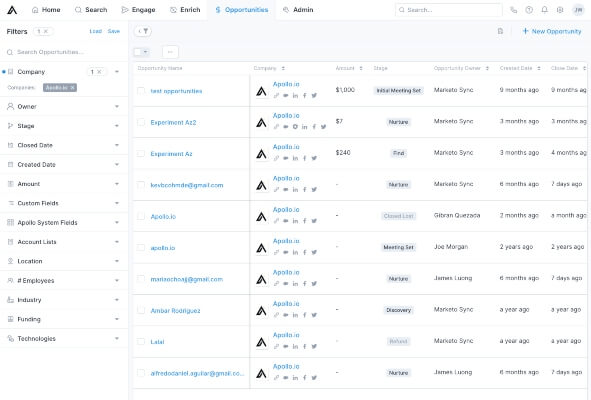This screenshot has width=591, height=400.
Task: Open Apollo.io company link in Latal row
Action: 286,335
